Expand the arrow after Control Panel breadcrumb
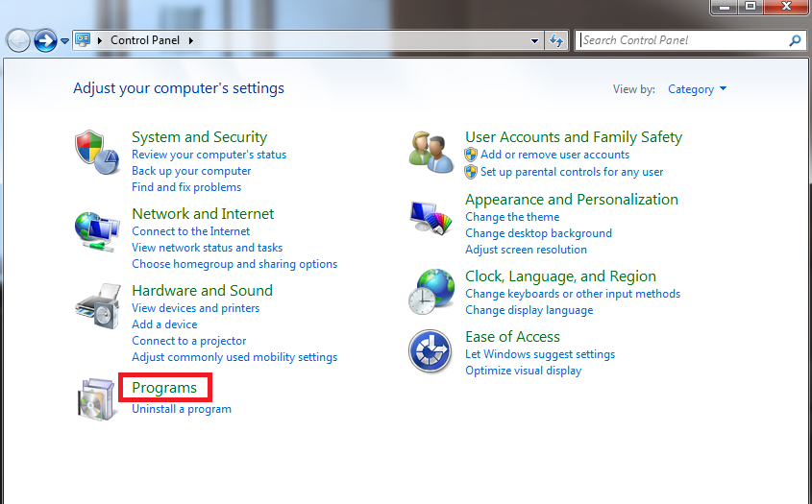The image size is (812, 504). [190, 40]
